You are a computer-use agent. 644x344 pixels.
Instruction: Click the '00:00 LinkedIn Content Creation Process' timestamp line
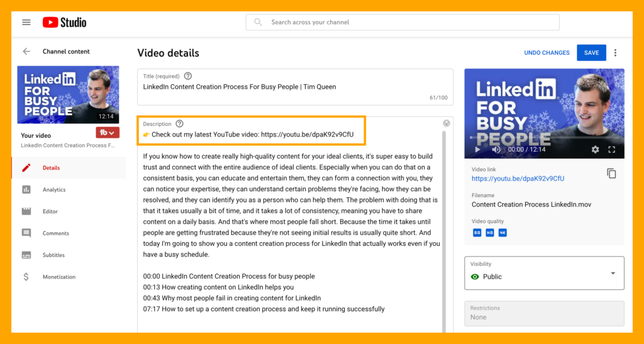(229, 276)
